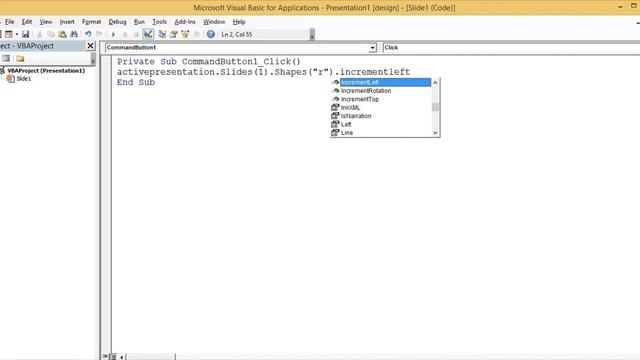Choose the IncrementRotation method icon in the list
Screen dimensions: 640x360
pos(335,91)
